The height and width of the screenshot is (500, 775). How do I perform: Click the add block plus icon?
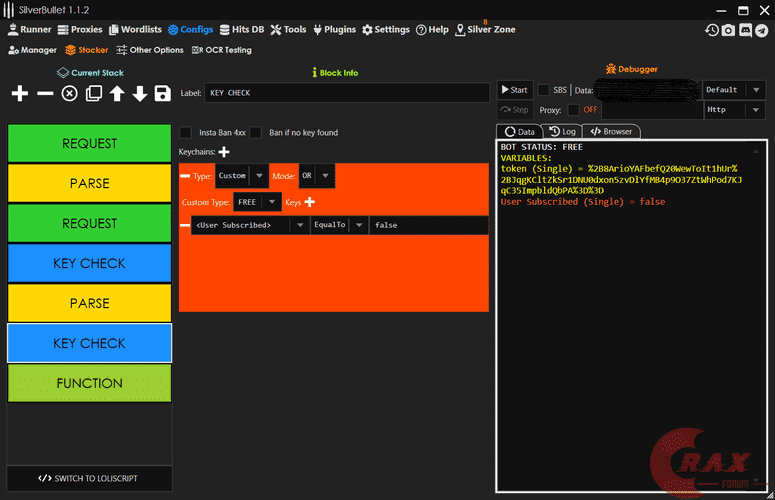click(20, 93)
